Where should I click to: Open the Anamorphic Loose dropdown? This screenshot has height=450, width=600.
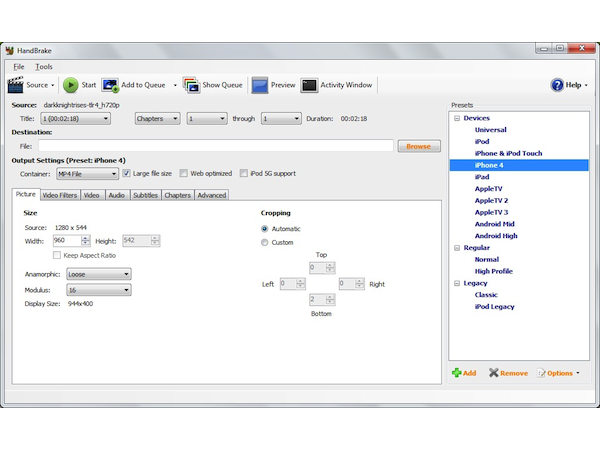point(99,274)
